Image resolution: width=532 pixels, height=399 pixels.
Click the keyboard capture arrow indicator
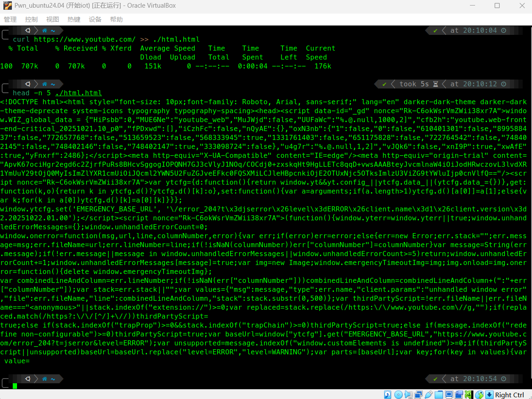point(489,395)
